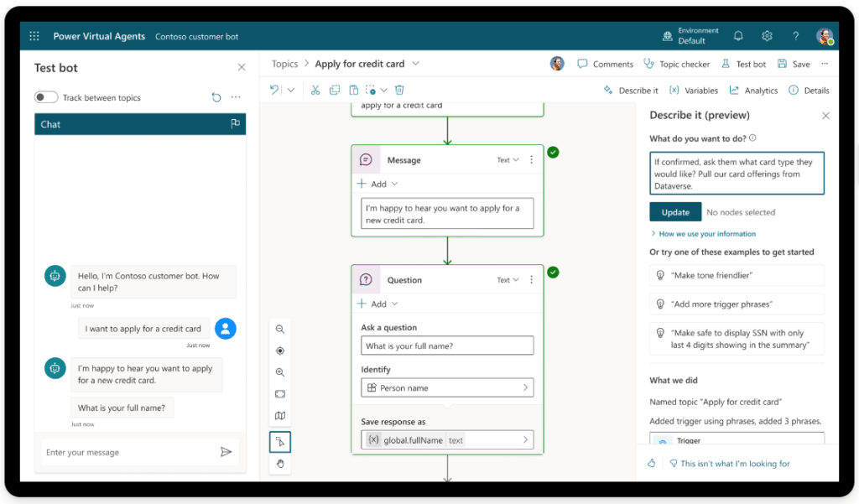Open topic Details
This screenshot has width=859, height=504.
pyautogui.click(x=809, y=91)
